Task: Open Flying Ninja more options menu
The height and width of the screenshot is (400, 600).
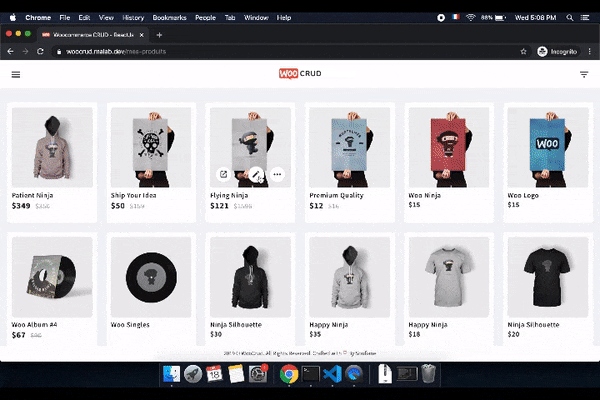Action: pyautogui.click(x=277, y=175)
